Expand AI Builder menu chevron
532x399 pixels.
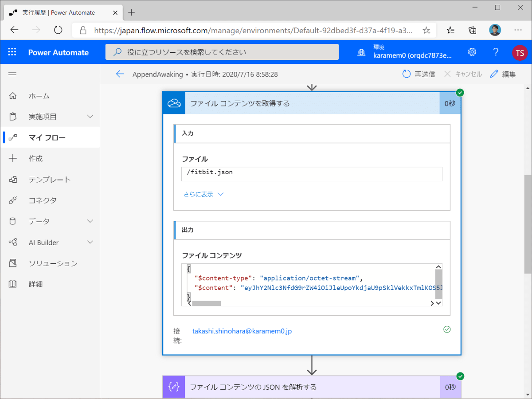pyautogui.click(x=90, y=242)
